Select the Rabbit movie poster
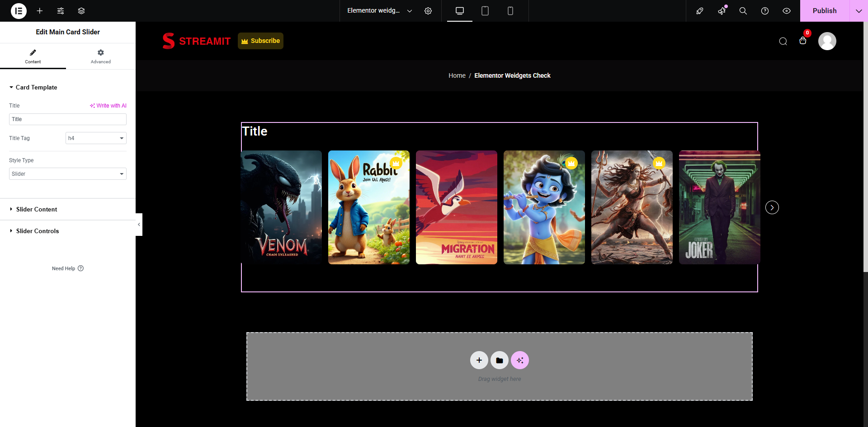 369,207
